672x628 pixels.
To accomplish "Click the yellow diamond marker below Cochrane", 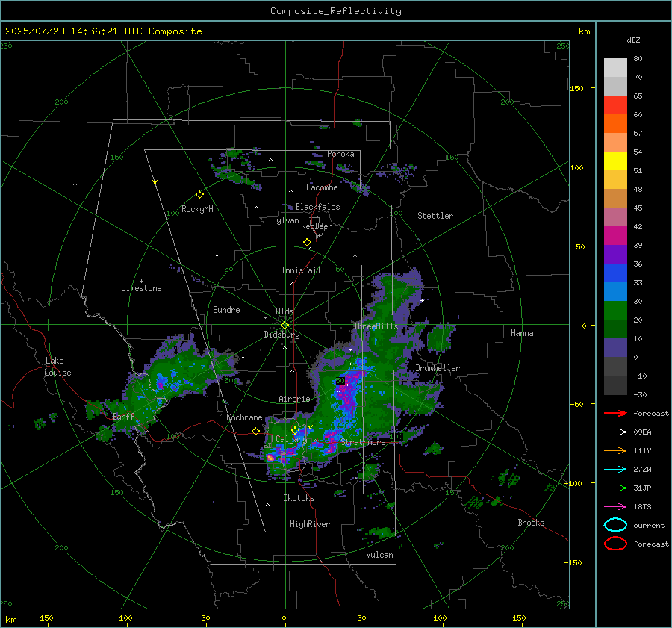I will pyautogui.click(x=256, y=432).
